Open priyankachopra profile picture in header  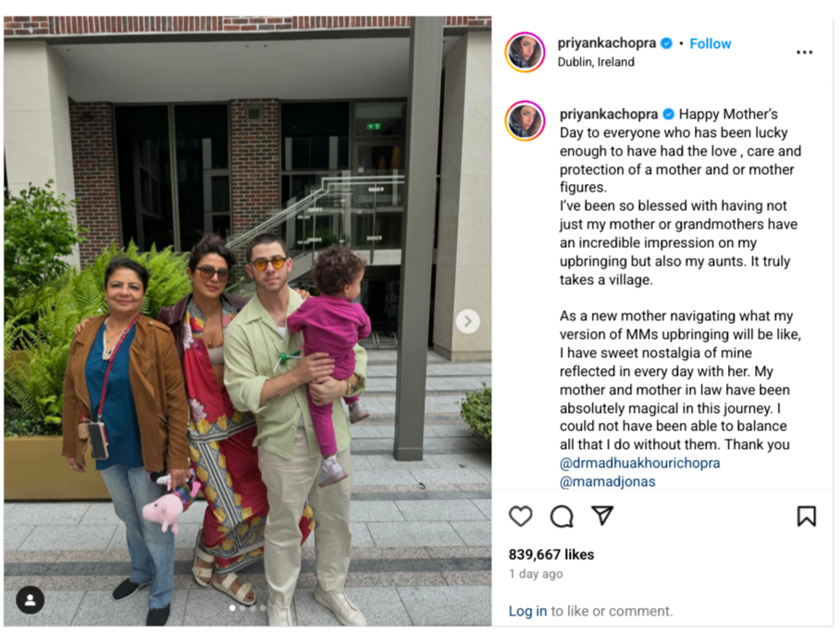(525, 52)
